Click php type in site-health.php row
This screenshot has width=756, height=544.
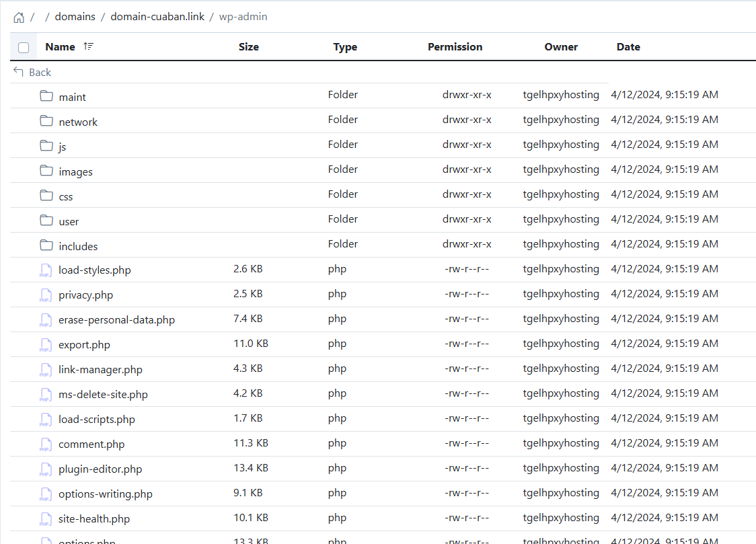[337, 518]
